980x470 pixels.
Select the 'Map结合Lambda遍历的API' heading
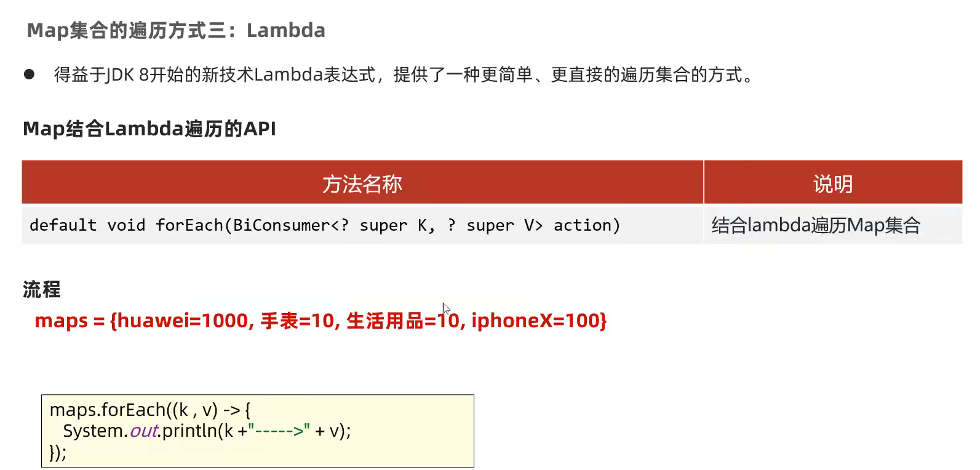tap(149, 129)
